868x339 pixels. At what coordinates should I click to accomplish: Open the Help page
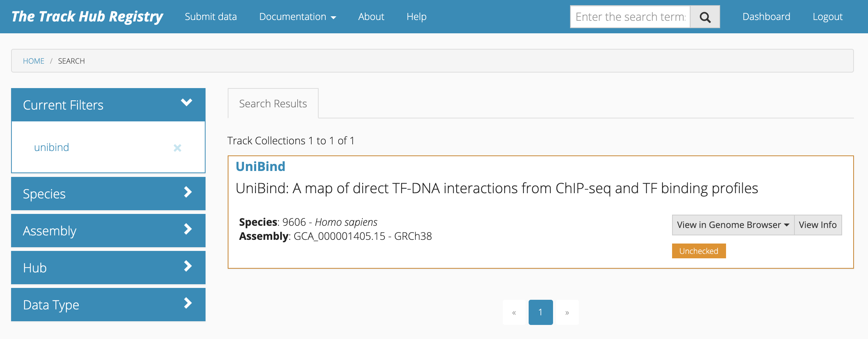pos(416,17)
